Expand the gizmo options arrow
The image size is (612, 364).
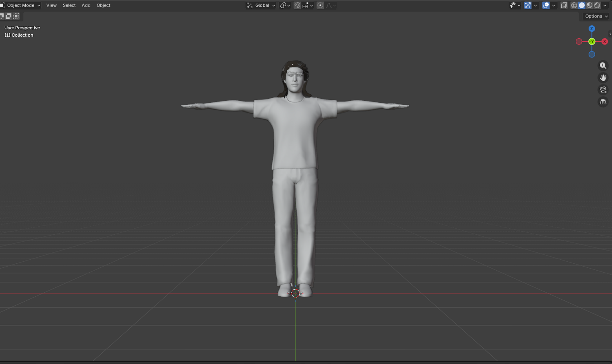click(535, 5)
